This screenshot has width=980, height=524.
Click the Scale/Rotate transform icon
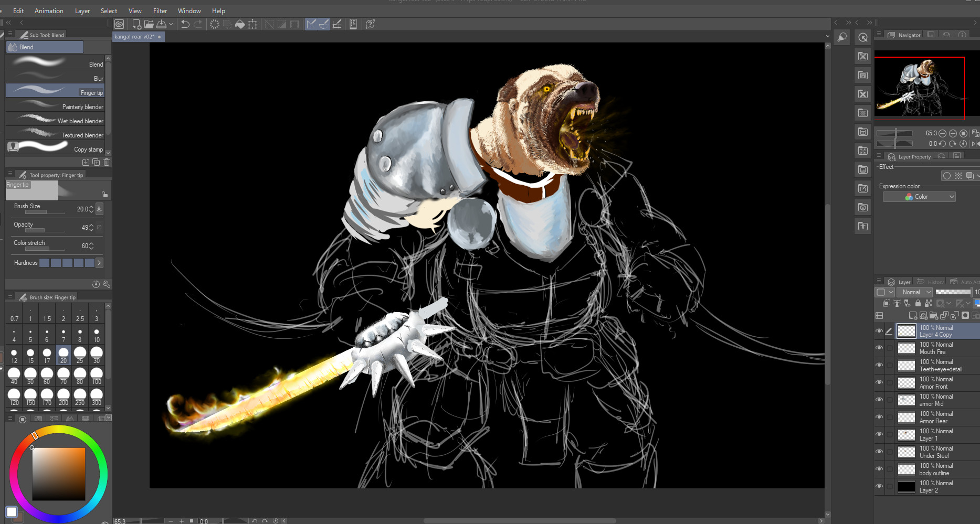click(x=252, y=24)
